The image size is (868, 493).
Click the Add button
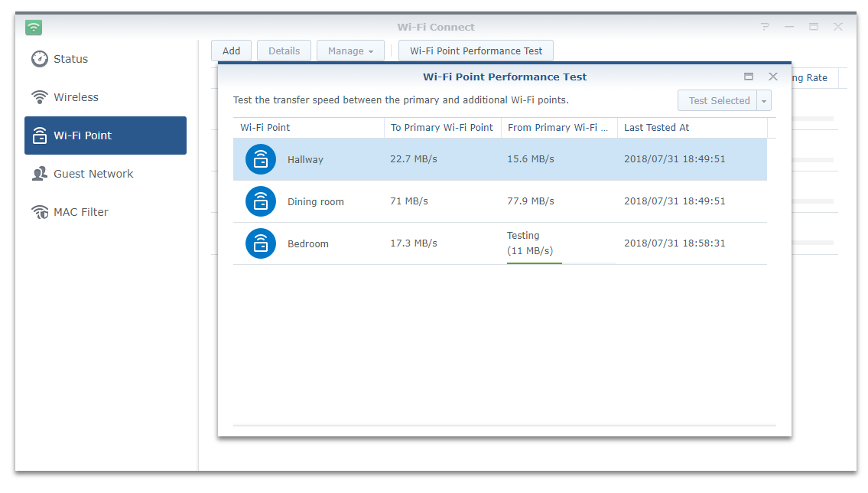[231, 50]
